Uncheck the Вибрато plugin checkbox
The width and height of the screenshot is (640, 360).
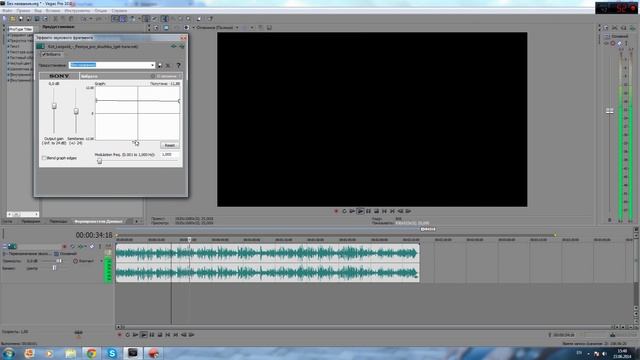43,54
